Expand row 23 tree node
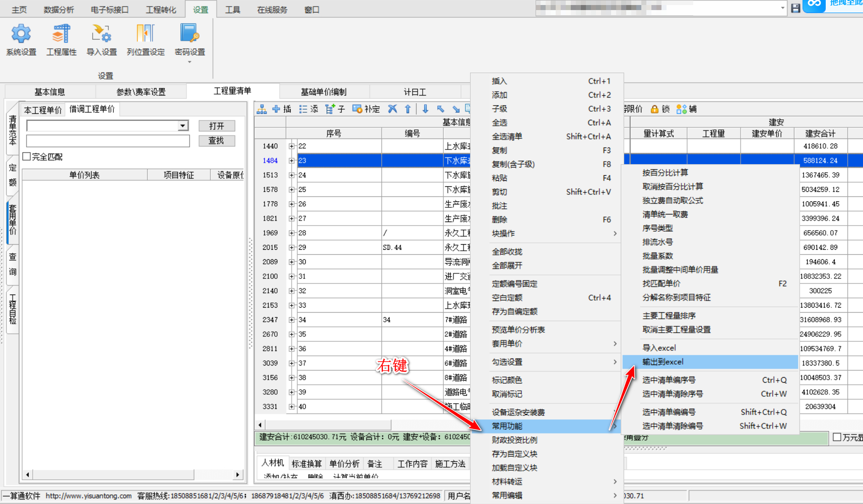Screen dimensions: 863x504 tap(292, 161)
